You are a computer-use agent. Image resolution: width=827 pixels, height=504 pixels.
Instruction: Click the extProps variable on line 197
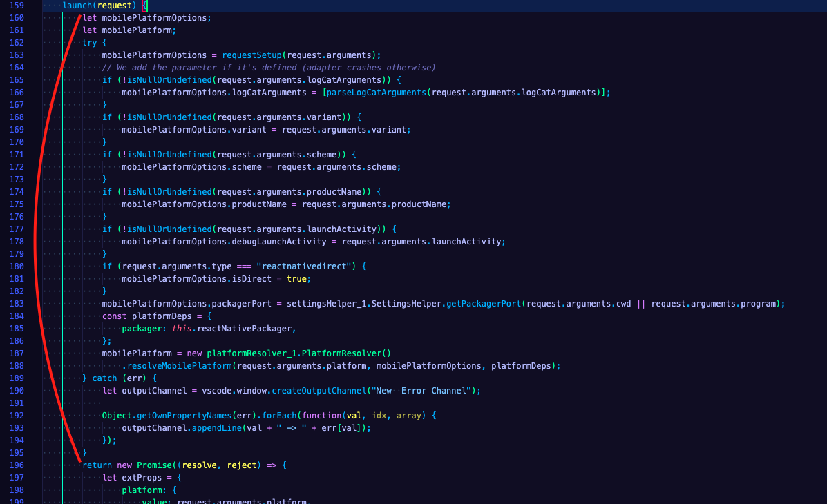pyautogui.click(x=142, y=478)
